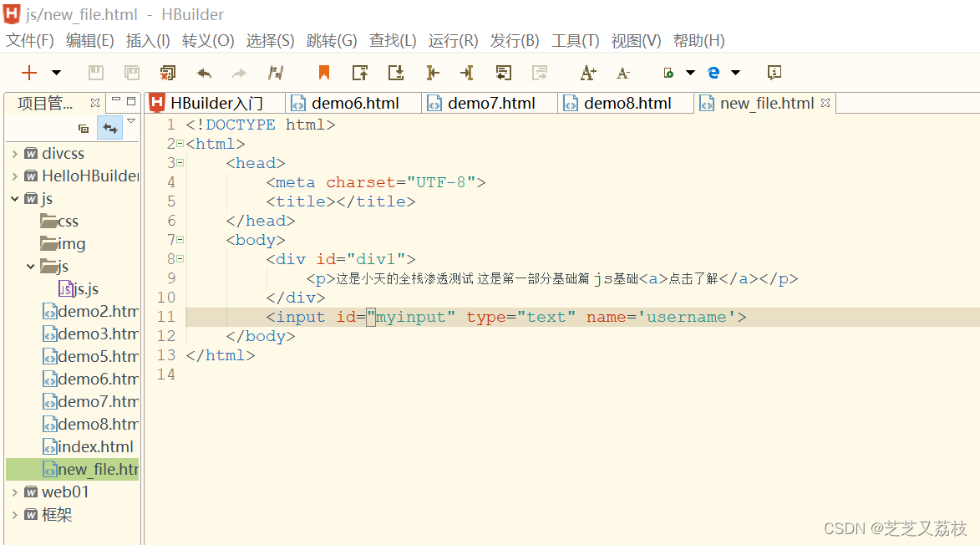Select the css folder in project tree

click(x=59, y=222)
